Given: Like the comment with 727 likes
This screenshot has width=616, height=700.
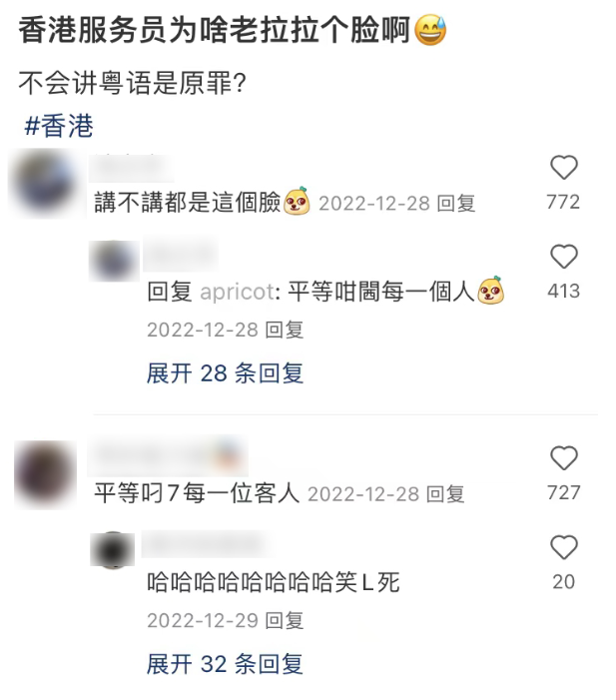Looking at the screenshot, I should [564, 458].
